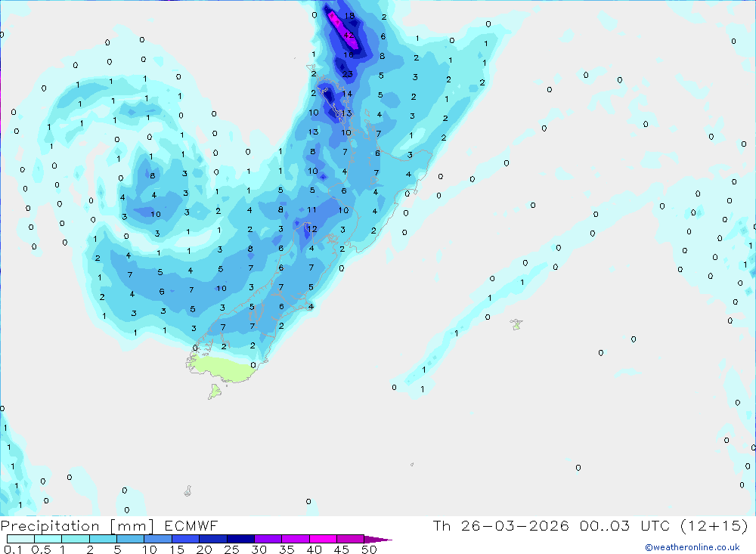The width and height of the screenshot is (756, 554).
Task: Click the legend swatch between 25 and 30
Action: [x=240, y=539]
